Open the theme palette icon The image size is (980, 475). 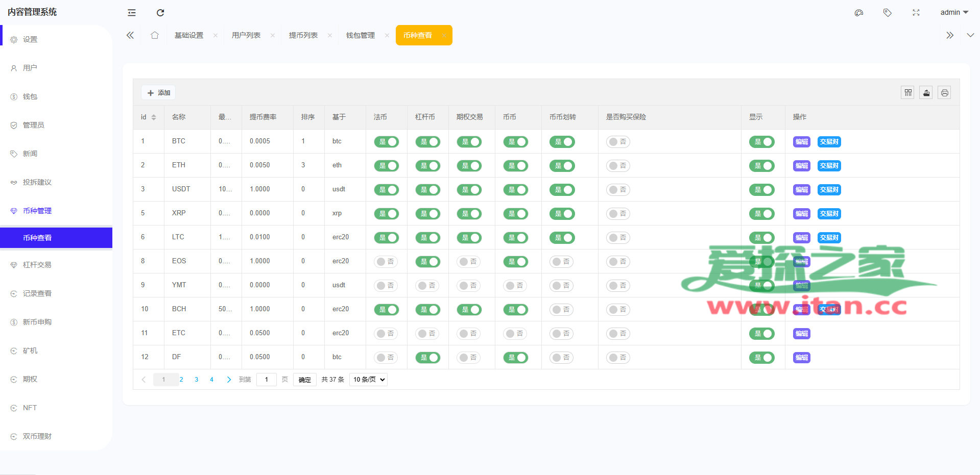pos(859,13)
